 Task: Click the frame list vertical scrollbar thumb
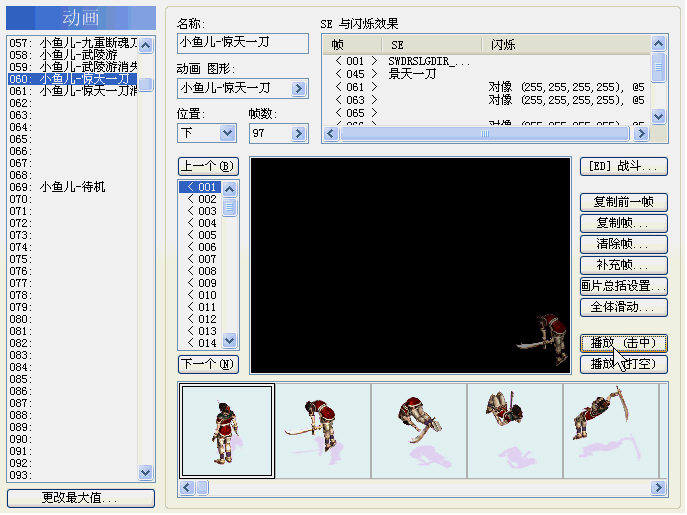[230, 207]
